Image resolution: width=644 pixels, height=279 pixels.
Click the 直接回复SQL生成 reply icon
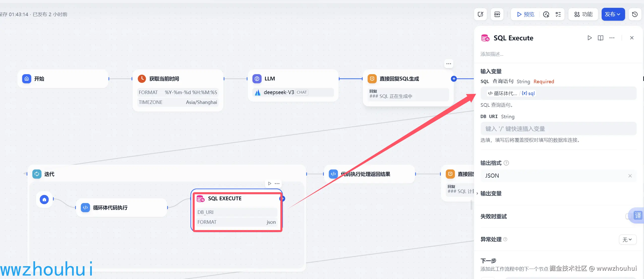372,79
